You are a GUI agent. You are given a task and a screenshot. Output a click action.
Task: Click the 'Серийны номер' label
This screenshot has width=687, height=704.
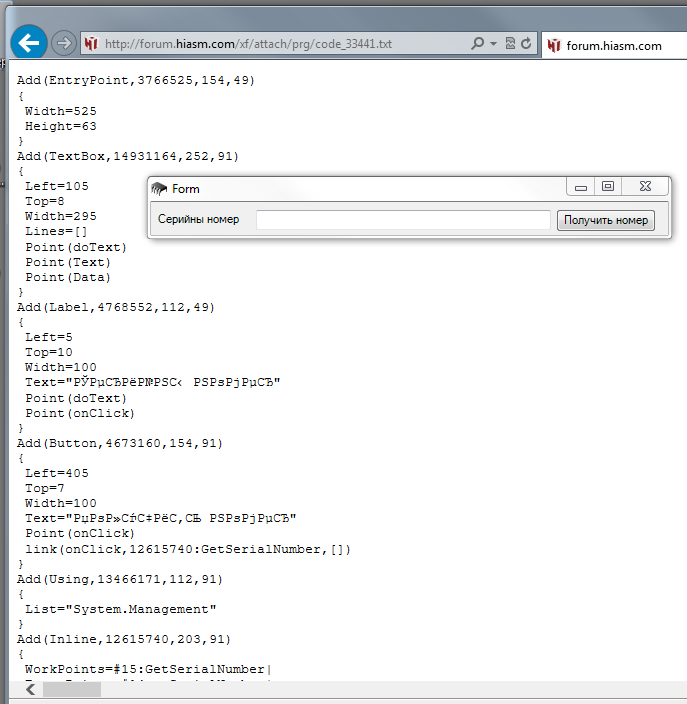(198, 220)
